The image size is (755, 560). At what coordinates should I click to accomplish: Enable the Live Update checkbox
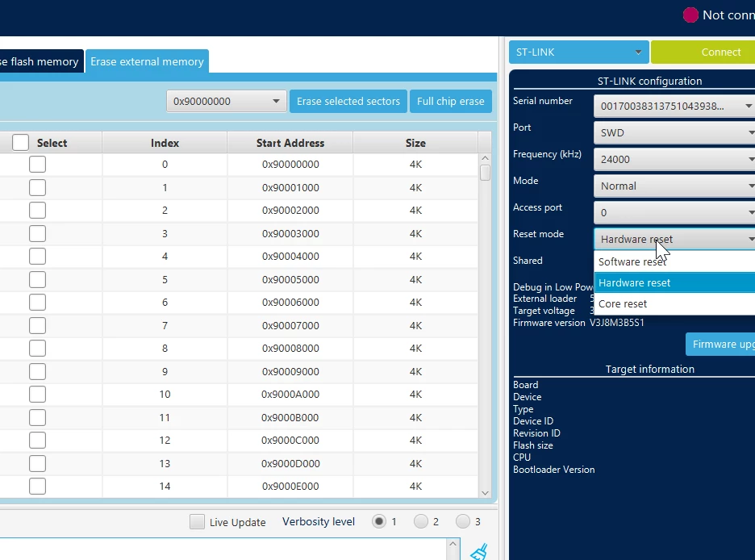(x=197, y=522)
